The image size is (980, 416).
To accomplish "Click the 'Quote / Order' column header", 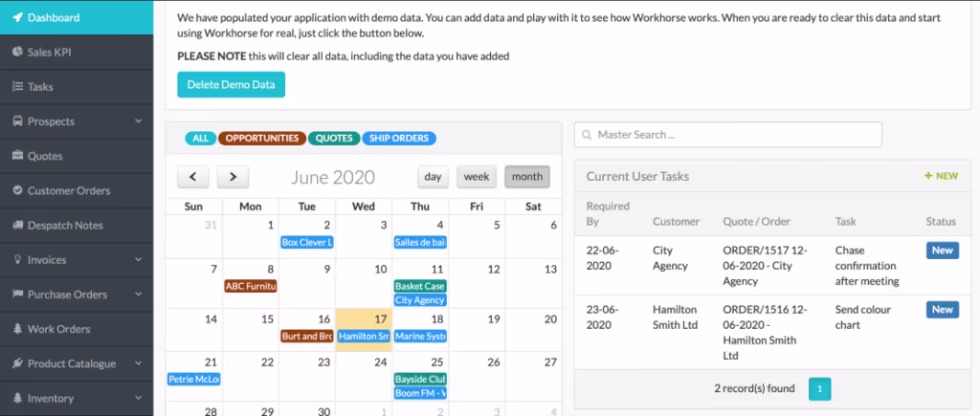I will coord(756,221).
